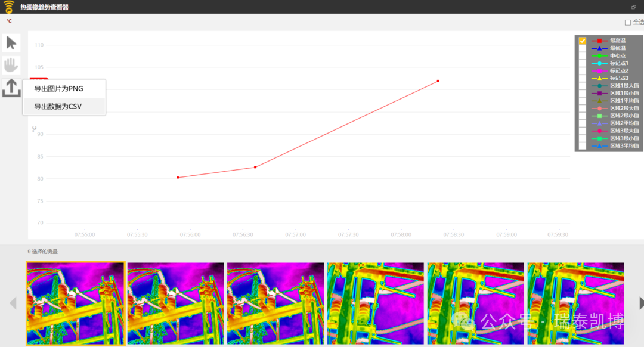Screen dimensions: 644x347
Task: Choose 导出数据为CSV from the export menu
Action: (x=58, y=107)
